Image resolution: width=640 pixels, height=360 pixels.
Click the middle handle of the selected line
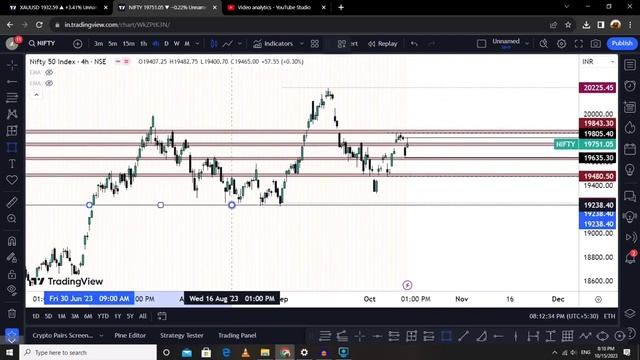coord(160,205)
